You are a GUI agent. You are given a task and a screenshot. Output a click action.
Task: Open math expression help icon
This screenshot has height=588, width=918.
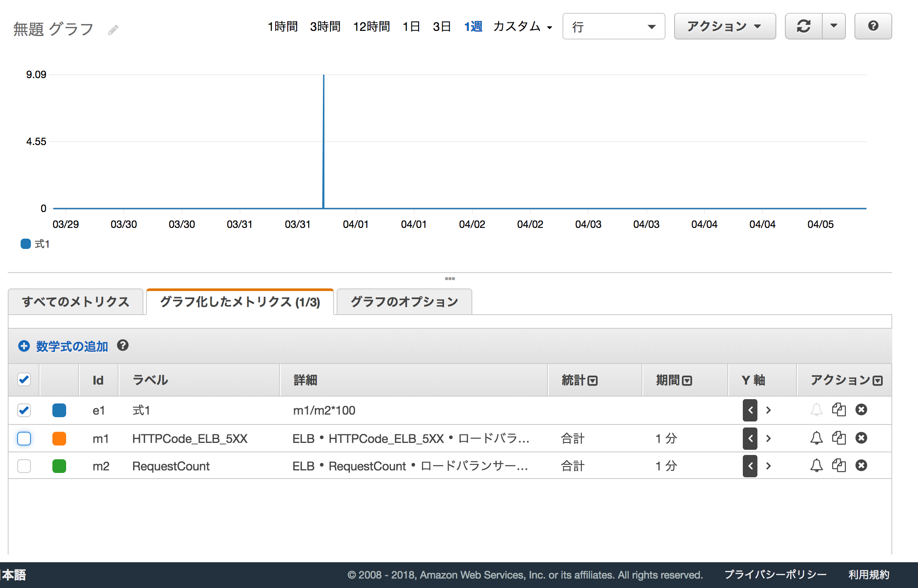pos(123,346)
